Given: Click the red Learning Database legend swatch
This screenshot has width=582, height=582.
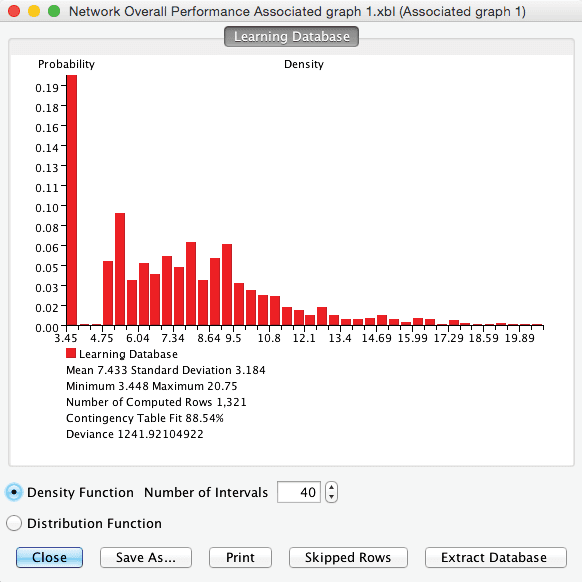Looking at the screenshot, I should click(x=71, y=353).
